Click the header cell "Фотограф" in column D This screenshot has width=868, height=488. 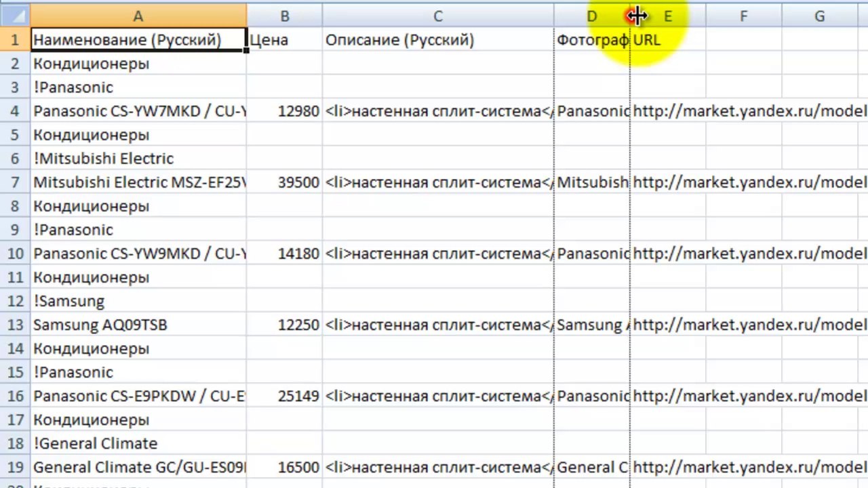pos(592,40)
